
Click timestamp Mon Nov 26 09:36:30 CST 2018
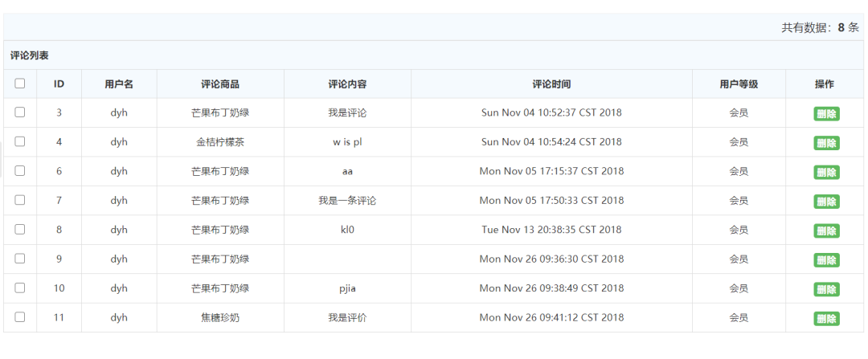(551, 259)
